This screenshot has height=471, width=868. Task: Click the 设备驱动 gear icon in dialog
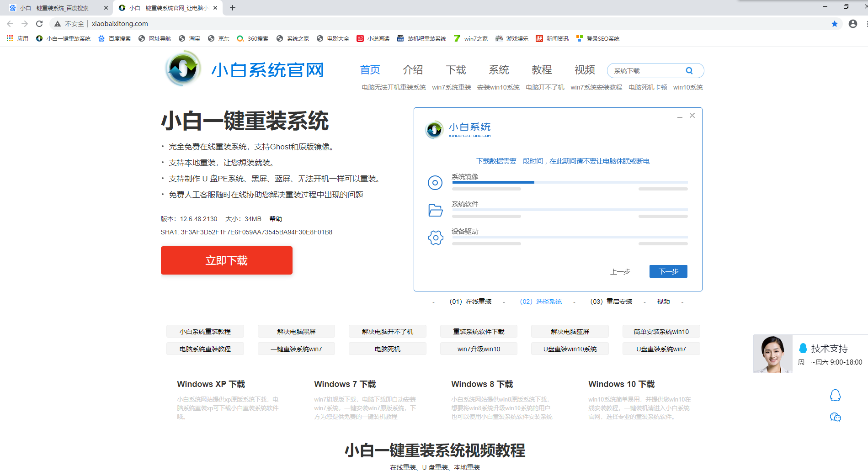(435, 238)
